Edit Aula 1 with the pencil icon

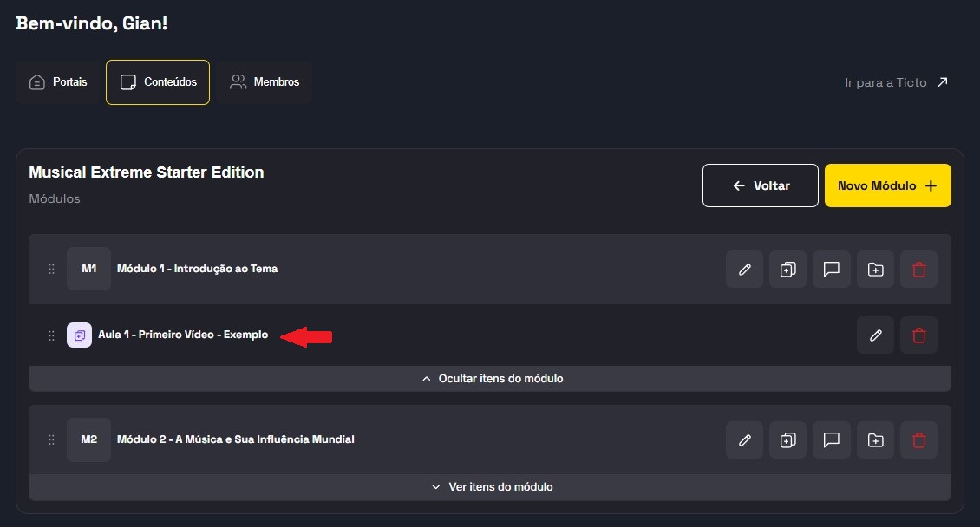pos(875,335)
